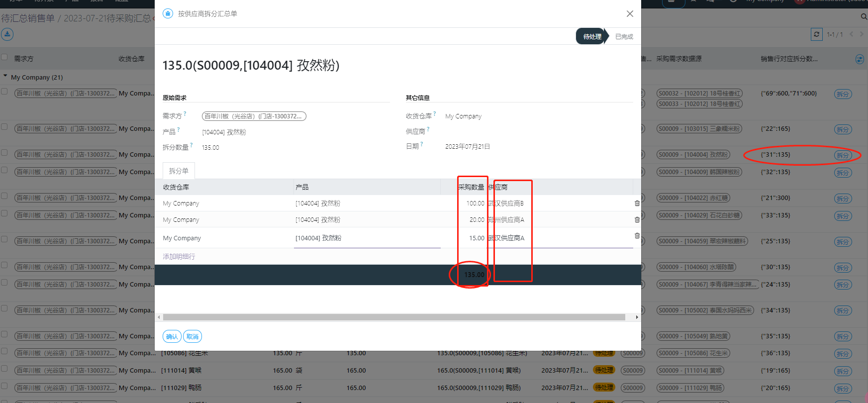This screenshot has height=403, width=868.
Task: Delete the 武汉供应商B split line
Action: pyautogui.click(x=637, y=203)
